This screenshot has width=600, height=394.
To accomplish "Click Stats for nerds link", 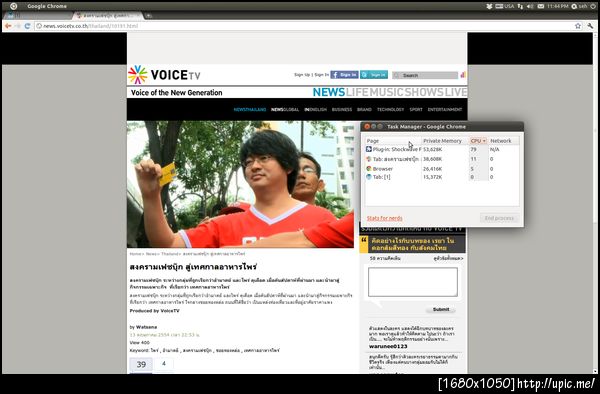I will [x=384, y=218].
